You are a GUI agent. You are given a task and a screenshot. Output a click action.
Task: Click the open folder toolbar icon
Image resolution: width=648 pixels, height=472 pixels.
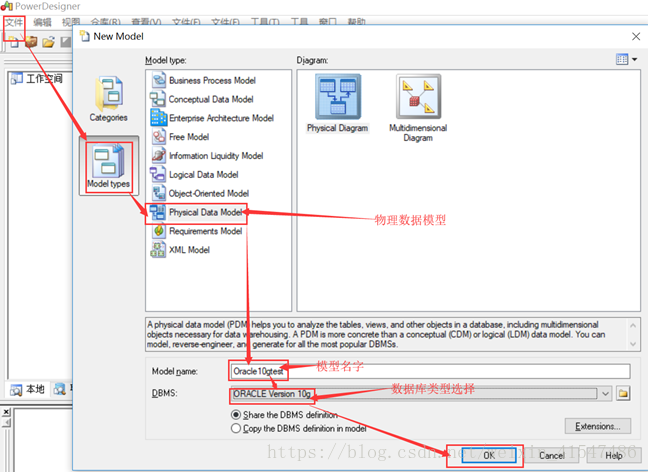pyautogui.click(x=48, y=42)
